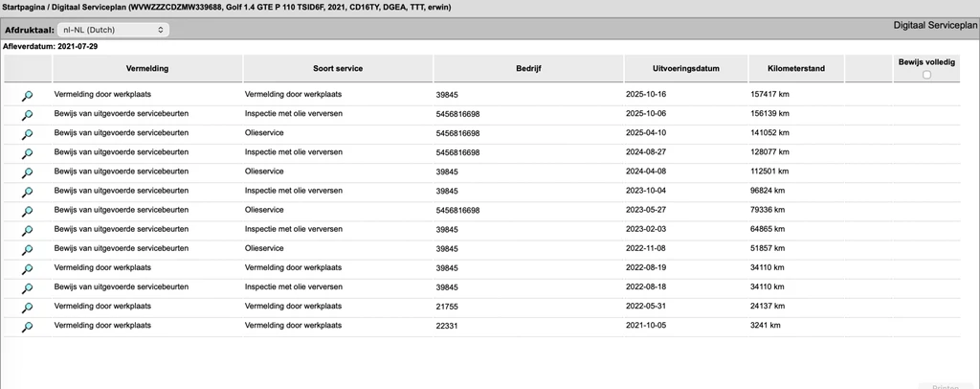This screenshot has height=389, width=980.
Task: Select the 112501 km cell
Action: [x=769, y=172]
